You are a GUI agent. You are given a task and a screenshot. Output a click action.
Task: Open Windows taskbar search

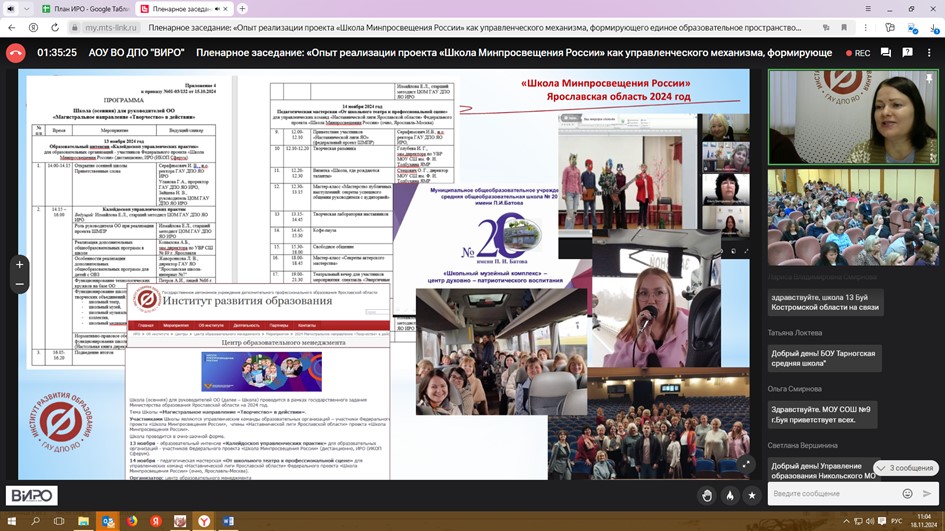(36, 521)
